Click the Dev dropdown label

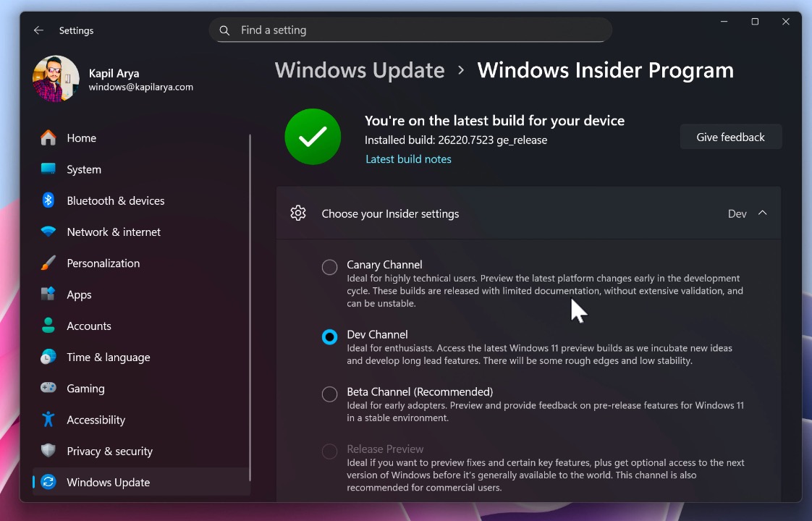coord(737,213)
